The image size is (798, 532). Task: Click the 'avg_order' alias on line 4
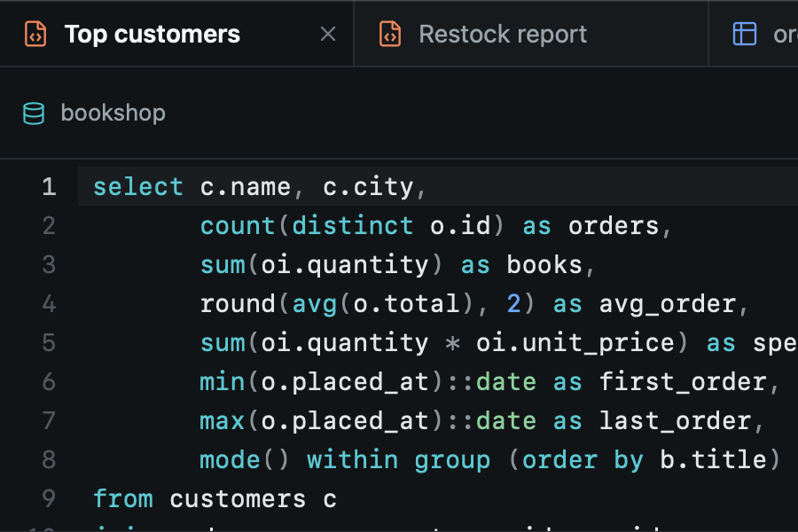(x=668, y=304)
